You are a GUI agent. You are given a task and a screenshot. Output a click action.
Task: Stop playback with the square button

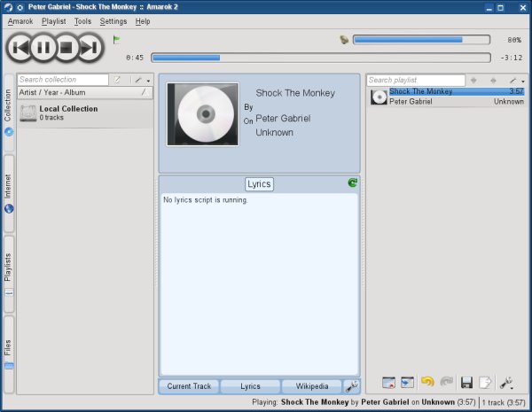click(x=66, y=48)
